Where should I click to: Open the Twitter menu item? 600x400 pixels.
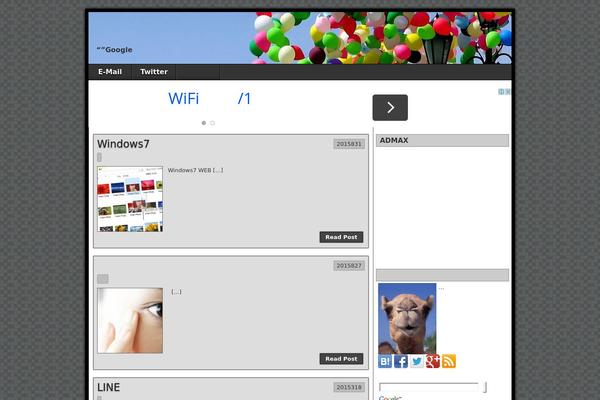coord(154,72)
